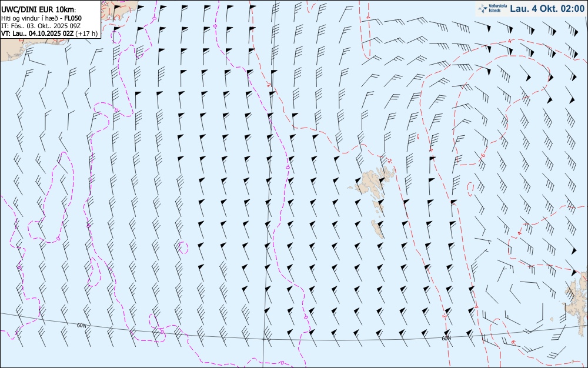Click the eastern '60N' latitude label

tap(446, 339)
